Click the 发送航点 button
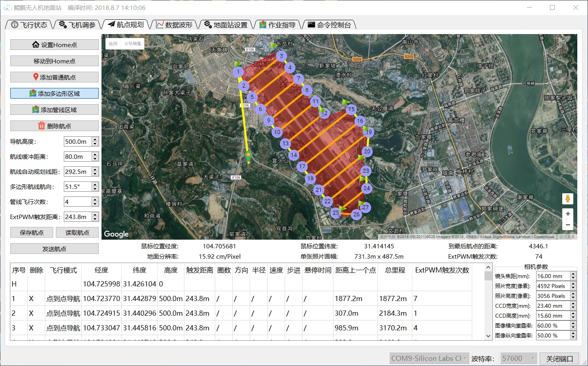 click(x=54, y=249)
